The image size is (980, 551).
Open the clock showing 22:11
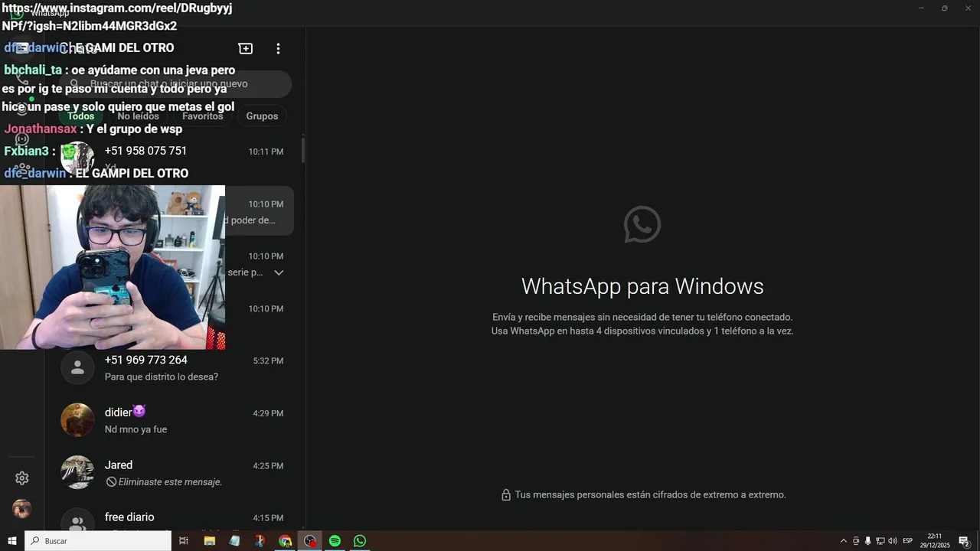click(935, 541)
